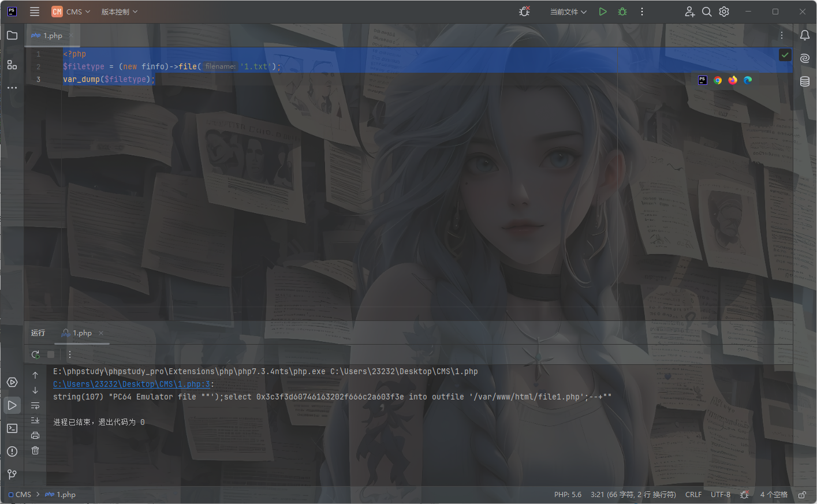Select the 1.php editor tab

(52, 36)
